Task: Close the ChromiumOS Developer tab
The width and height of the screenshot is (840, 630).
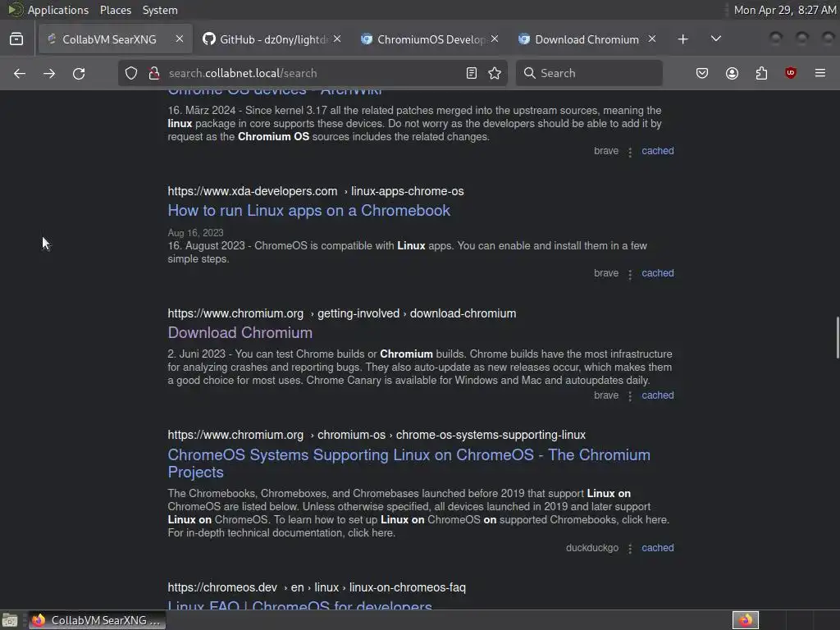Action: pos(495,39)
